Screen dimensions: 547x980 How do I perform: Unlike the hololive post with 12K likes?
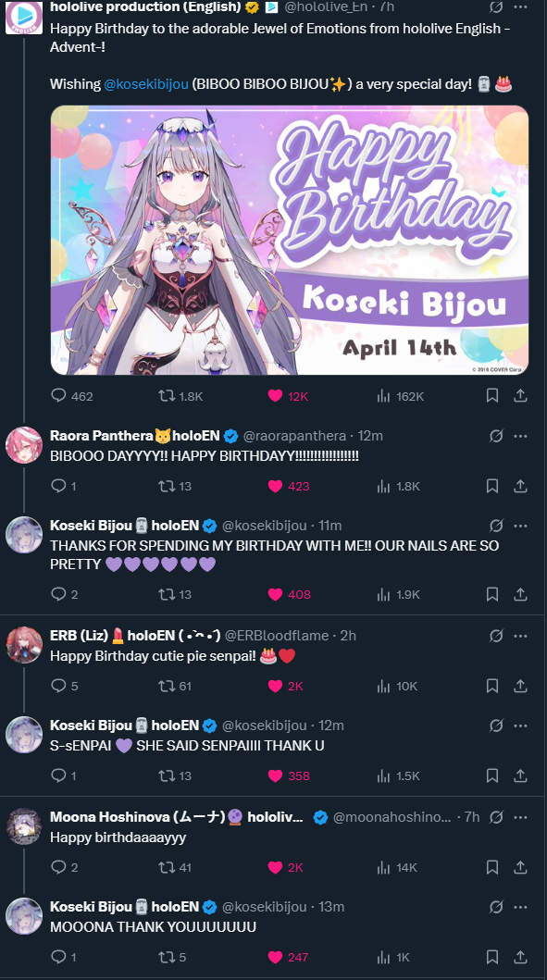coord(288,396)
